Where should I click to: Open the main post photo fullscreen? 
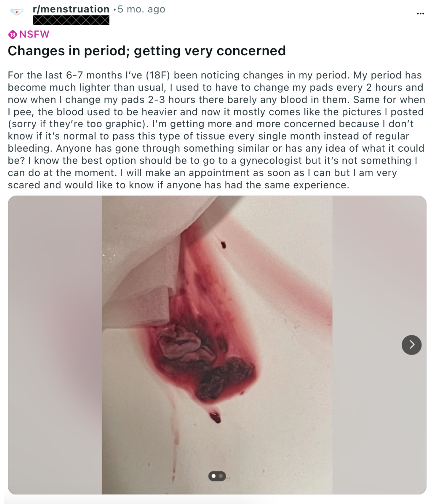[217, 345]
